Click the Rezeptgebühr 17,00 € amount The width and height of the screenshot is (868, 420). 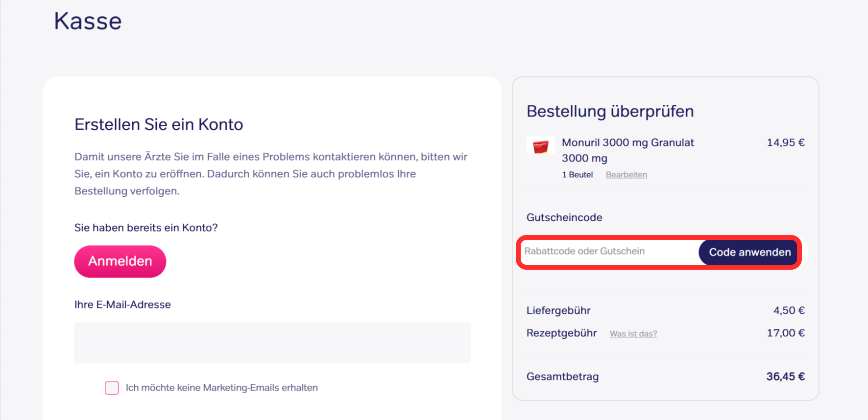pos(785,333)
